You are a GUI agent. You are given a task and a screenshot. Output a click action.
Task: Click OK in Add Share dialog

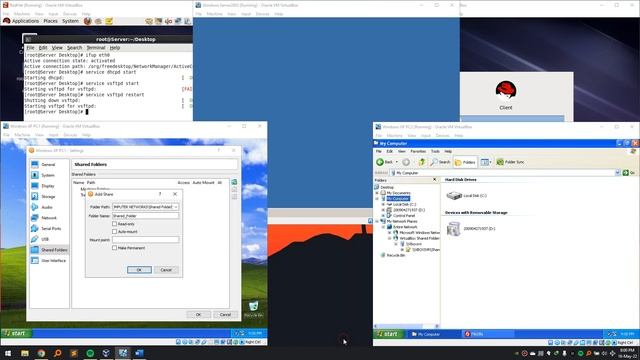pos(139,270)
